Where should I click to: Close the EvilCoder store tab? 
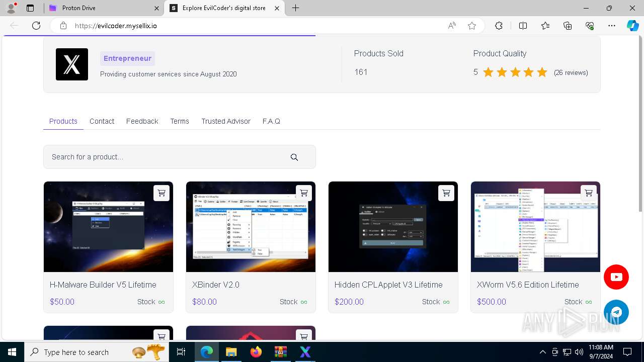click(277, 8)
